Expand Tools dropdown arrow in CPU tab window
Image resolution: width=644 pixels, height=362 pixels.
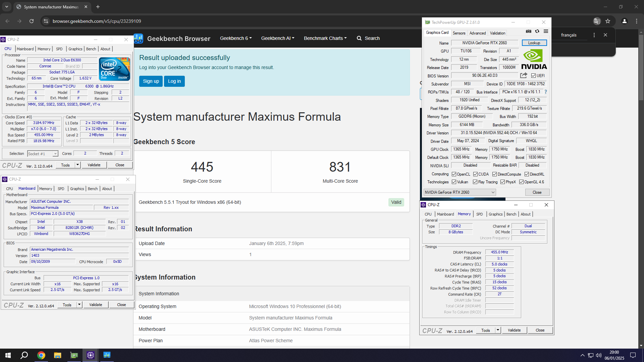pos(77,165)
